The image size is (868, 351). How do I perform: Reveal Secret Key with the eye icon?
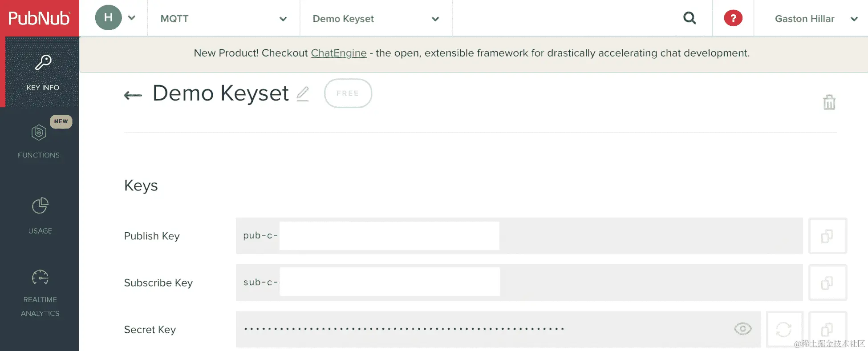pyautogui.click(x=742, y=329)
